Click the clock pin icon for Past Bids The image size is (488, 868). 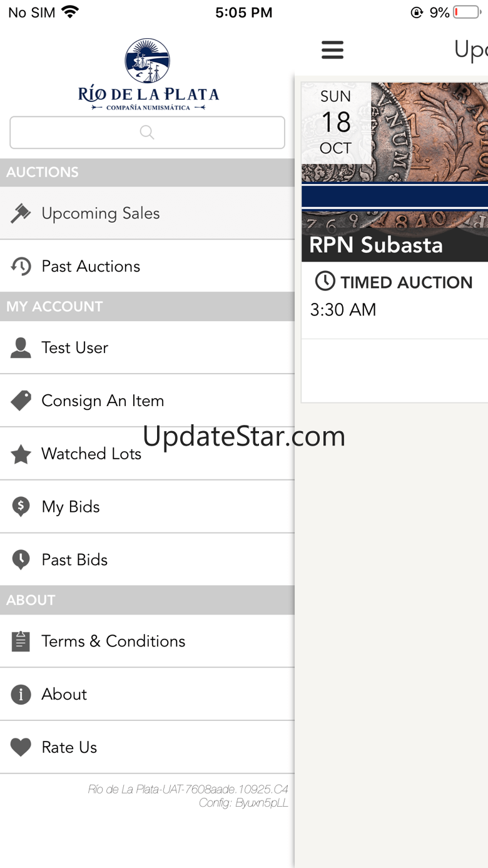21,560
